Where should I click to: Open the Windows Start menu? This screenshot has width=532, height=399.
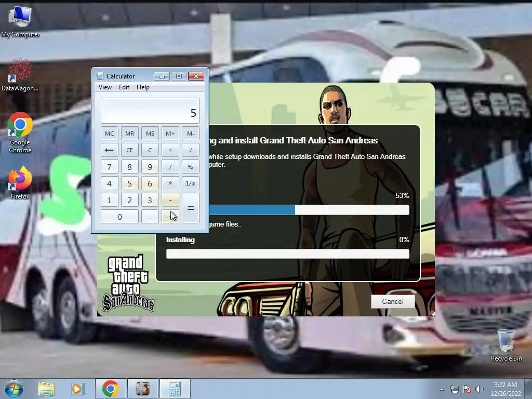tap(14, 389)
